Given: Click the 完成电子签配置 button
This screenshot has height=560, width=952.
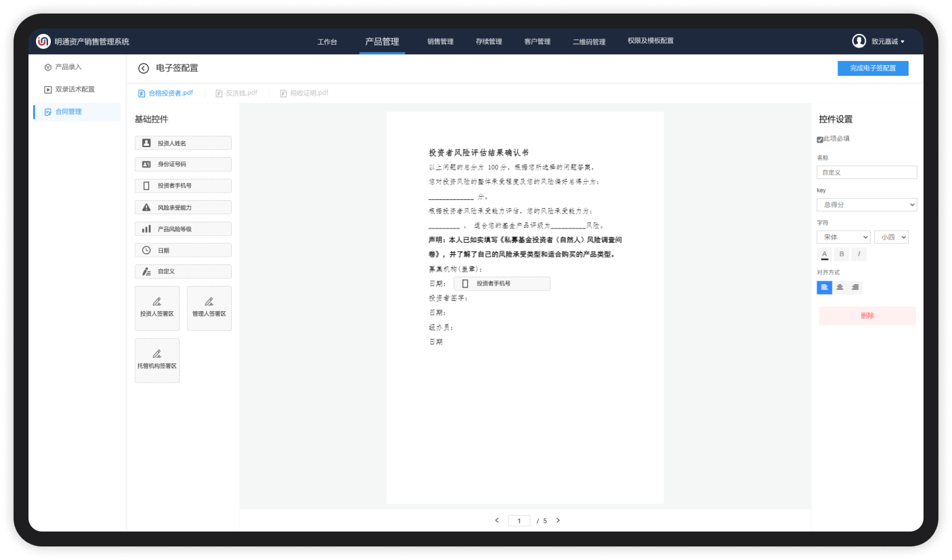Looking at the screenshot, I should [873, 68].
